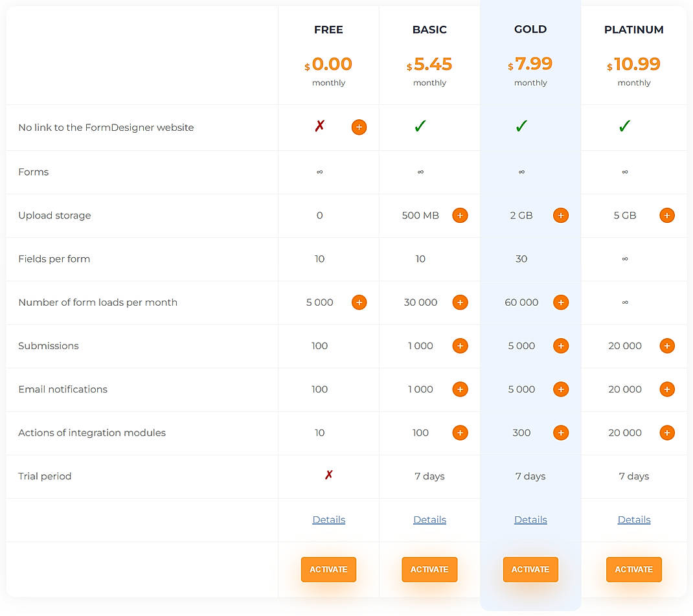
Task: Click the BASIC plan heading
Action: (429, 30)
